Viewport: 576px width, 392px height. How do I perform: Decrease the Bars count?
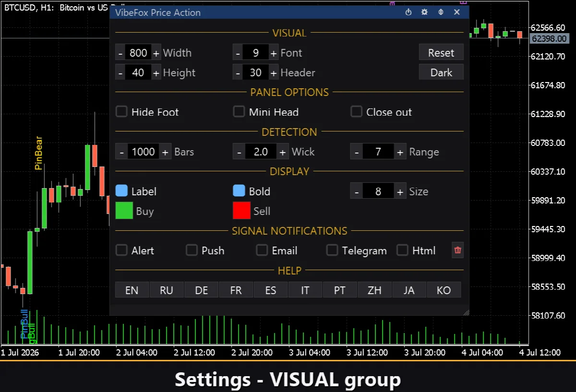click(x=122, y=152)
